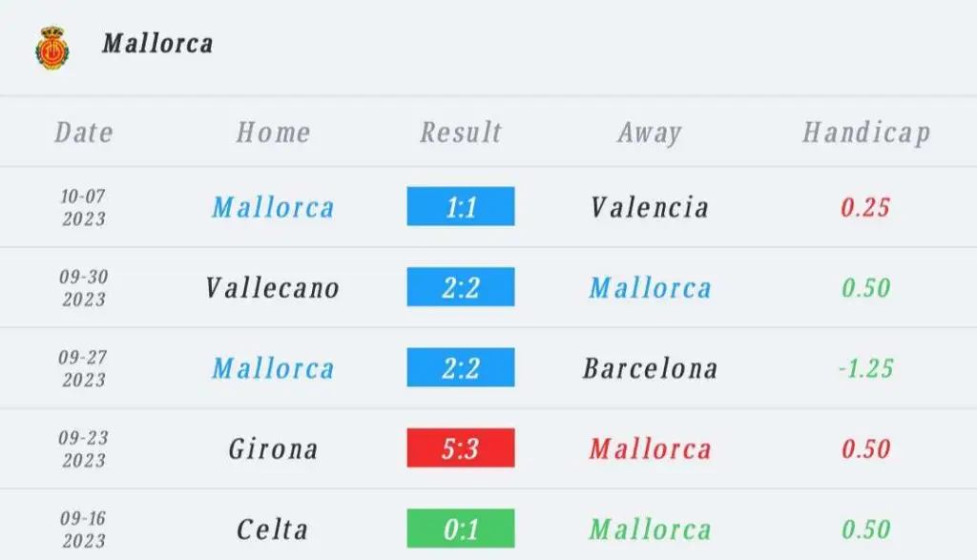
Task: Click the Result column header
Action: click(461, 132)
